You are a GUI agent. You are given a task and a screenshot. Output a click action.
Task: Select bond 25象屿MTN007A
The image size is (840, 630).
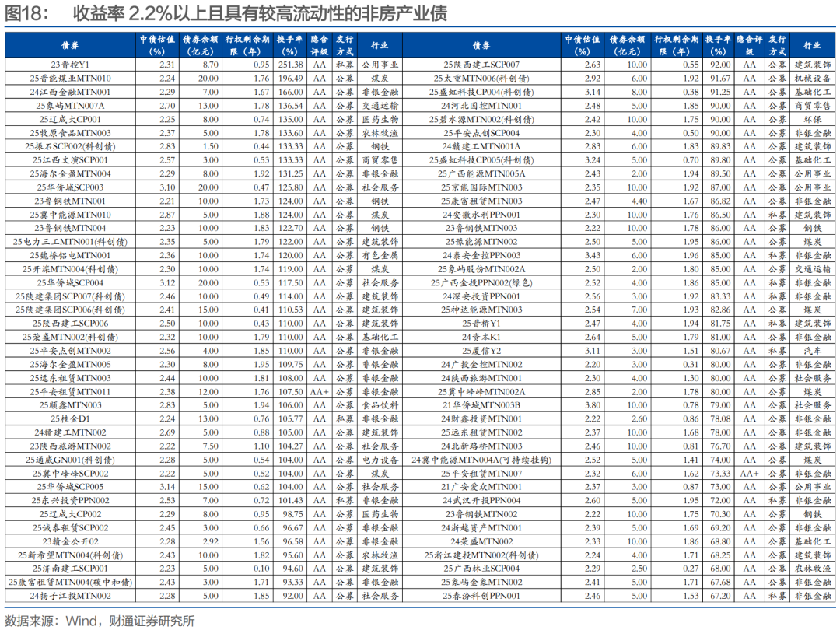[x=70, y=106]
